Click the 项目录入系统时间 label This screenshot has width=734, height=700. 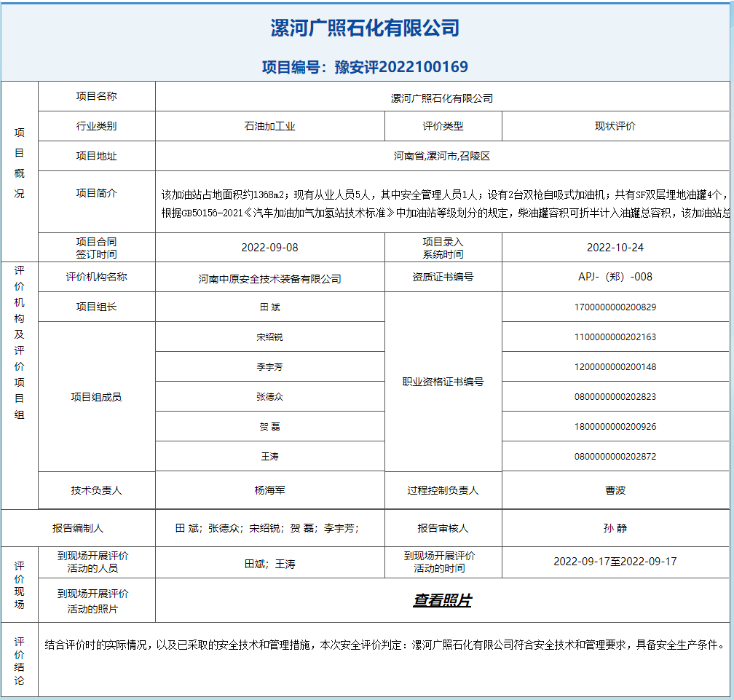coord(443,248)
